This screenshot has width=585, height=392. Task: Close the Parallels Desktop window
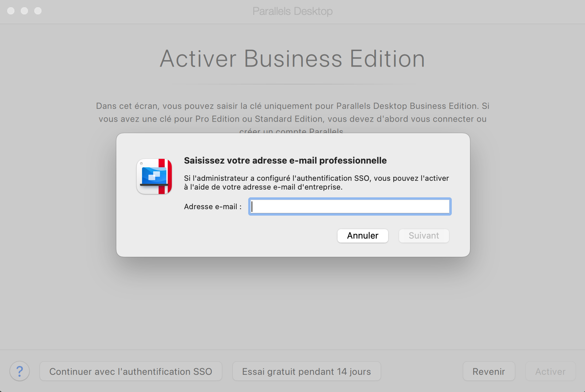11,11
